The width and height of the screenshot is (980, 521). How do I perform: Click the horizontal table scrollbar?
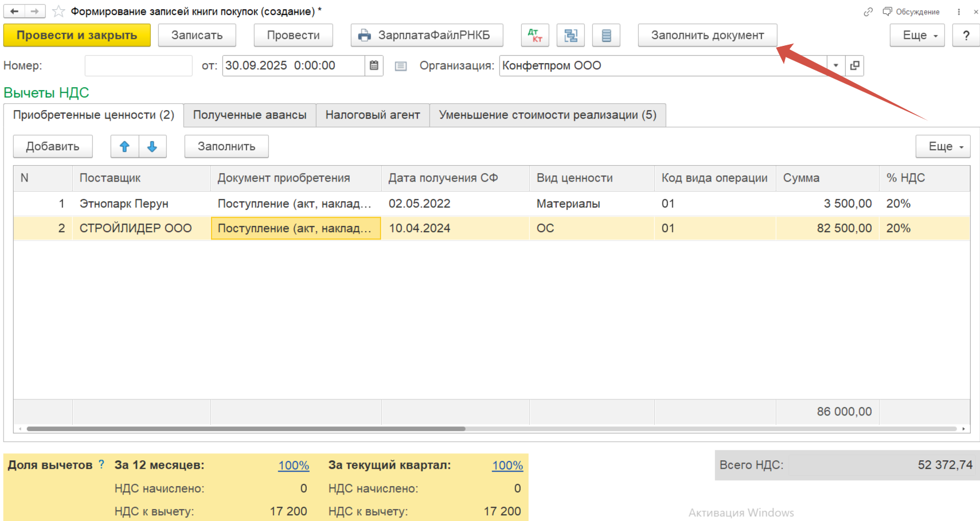pos(245,429)
